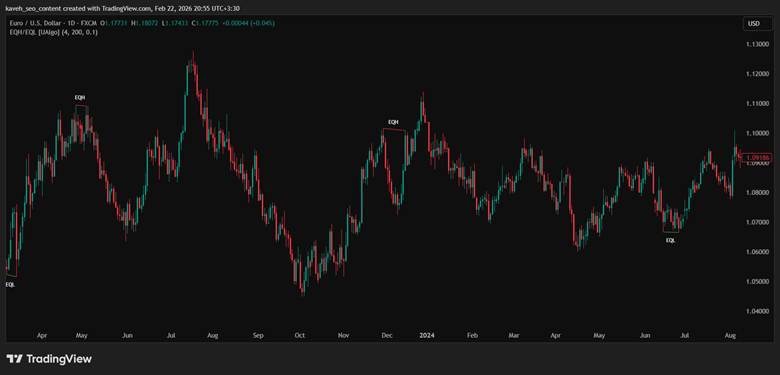Image resolution: width=780 pixels, height=375 pixels.
Task: Click the 1.07000 price scale label
Action: point(757,222)
